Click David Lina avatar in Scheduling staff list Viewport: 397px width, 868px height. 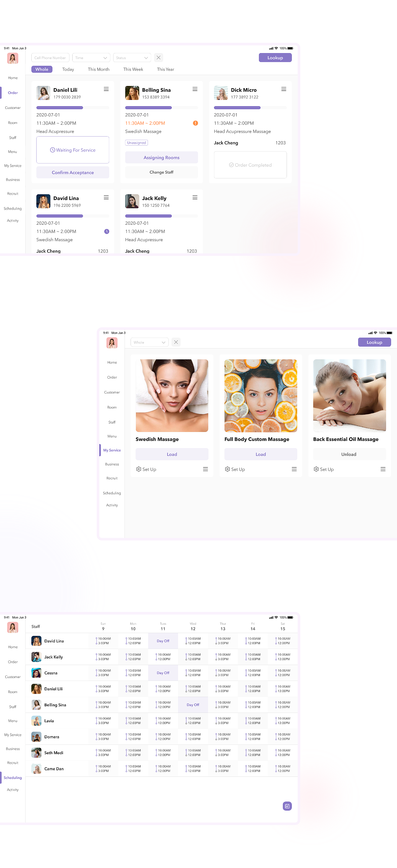click(36, 641)
